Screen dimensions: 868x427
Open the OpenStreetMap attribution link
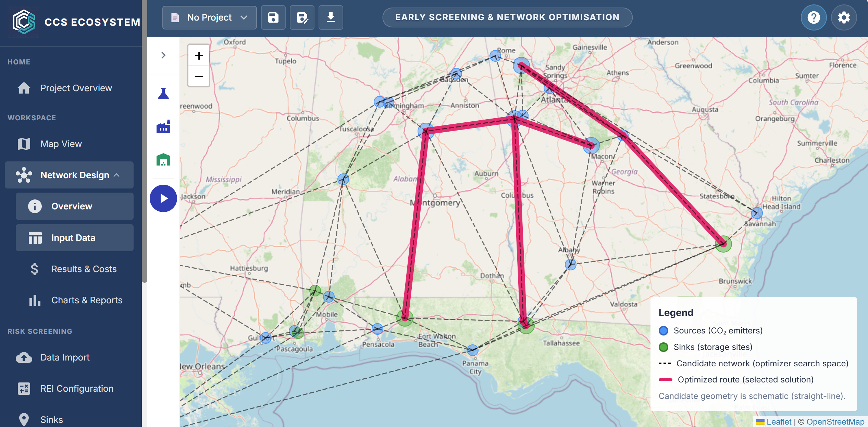835,422
